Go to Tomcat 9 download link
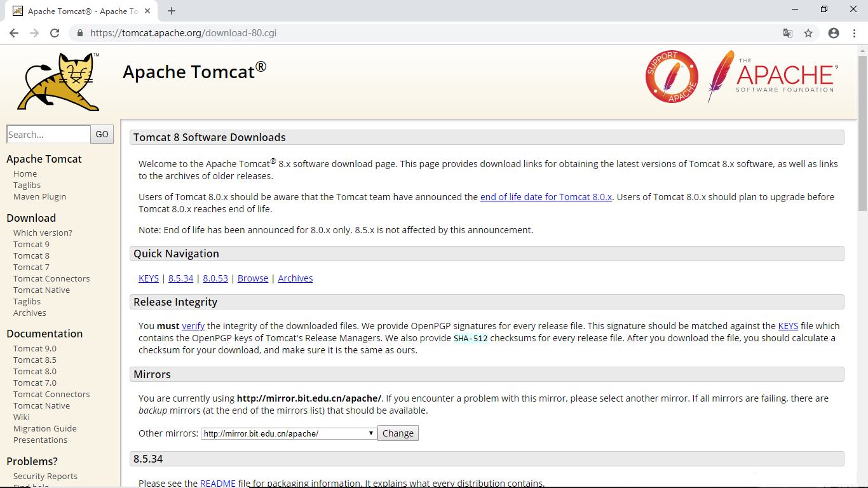 31,244
